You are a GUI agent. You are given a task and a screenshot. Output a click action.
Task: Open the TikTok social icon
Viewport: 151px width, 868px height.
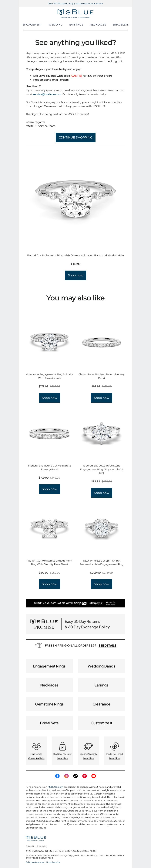click(x=75, y=776)
